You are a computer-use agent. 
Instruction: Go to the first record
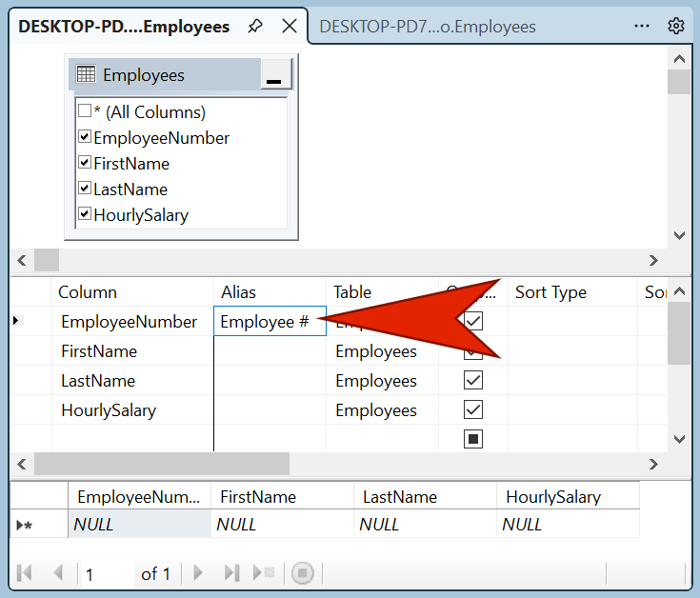(x=24, y=572)
